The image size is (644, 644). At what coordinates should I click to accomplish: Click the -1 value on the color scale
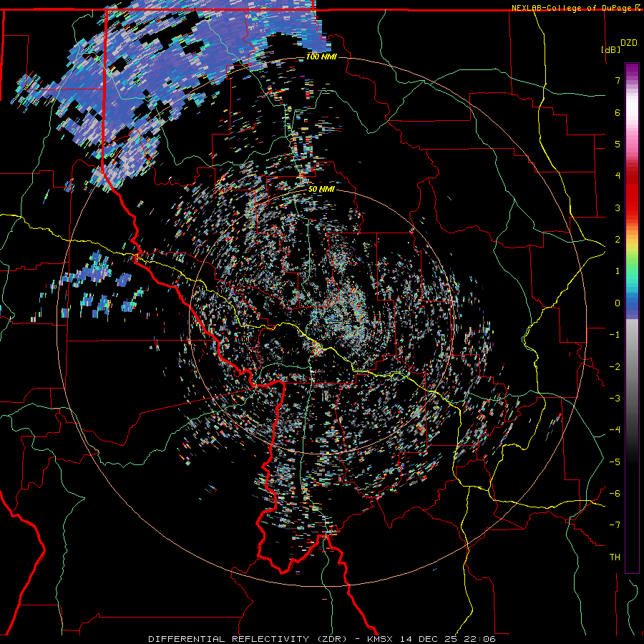point(615,335)
